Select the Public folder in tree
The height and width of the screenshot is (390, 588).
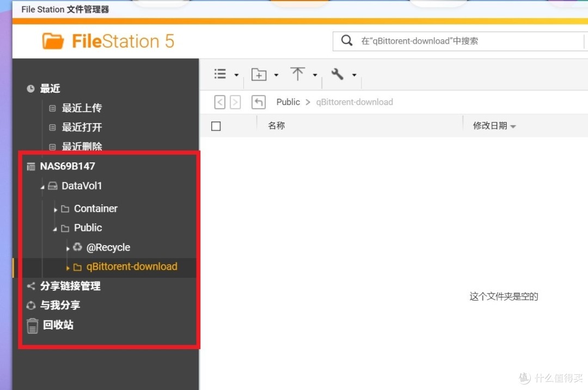tap(88, 228)
